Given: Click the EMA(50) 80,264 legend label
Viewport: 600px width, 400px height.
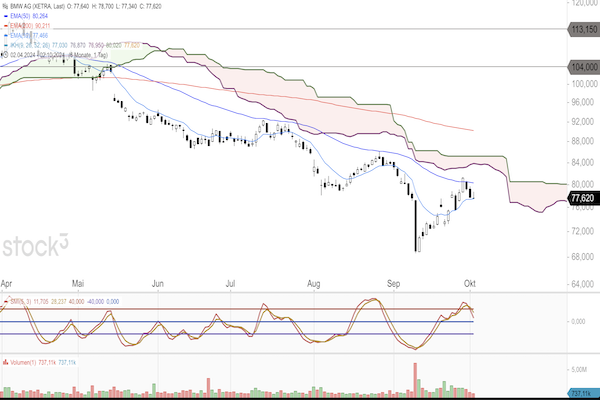Looking at the screenshot, I should [x=29, y=16].
